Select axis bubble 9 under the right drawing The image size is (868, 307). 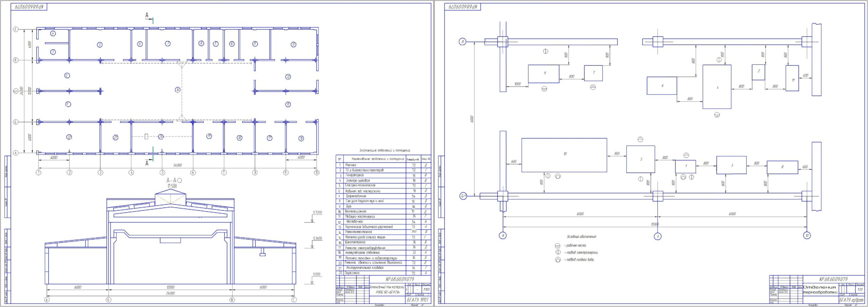point(658,236)
